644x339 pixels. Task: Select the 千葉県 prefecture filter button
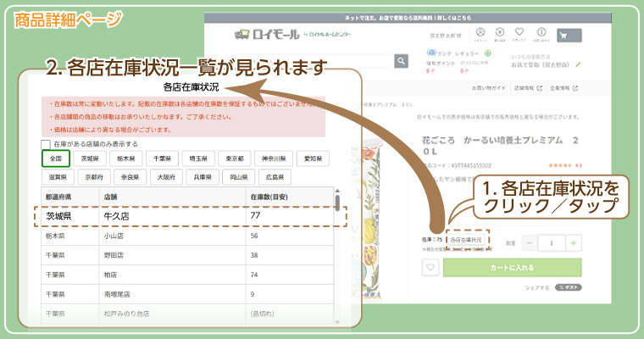click(x=162, y=158)
